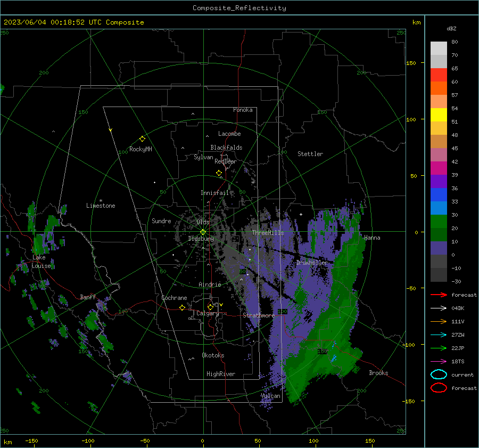Click the ThreeHills town label
479x448 pixels.
[x=268, y=233]
